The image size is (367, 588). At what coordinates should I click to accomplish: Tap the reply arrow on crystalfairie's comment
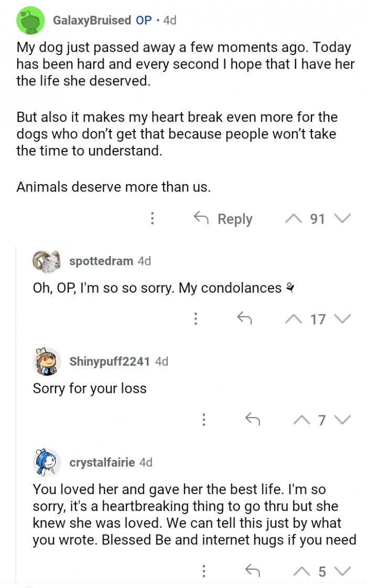252,572
